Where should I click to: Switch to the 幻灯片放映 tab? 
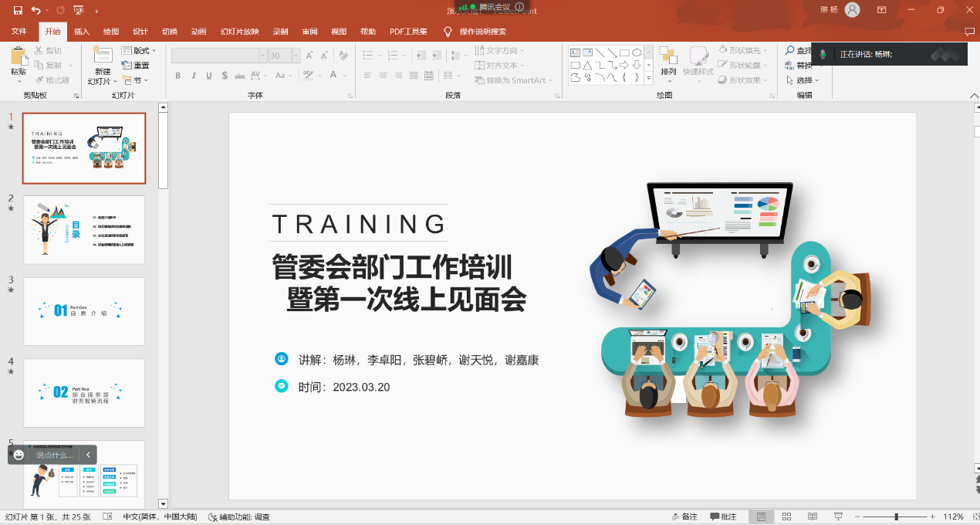(239, 32)
